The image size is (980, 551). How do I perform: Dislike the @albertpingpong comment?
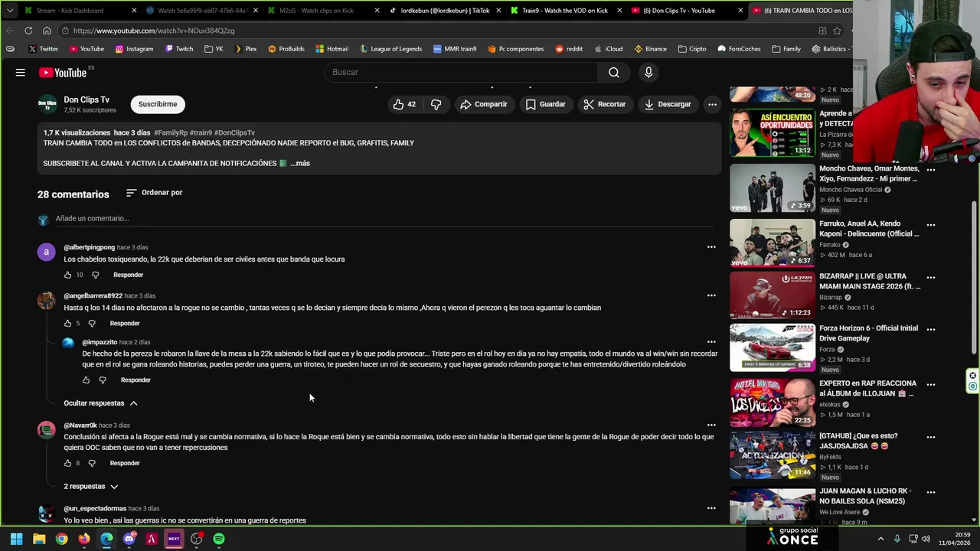96,275
